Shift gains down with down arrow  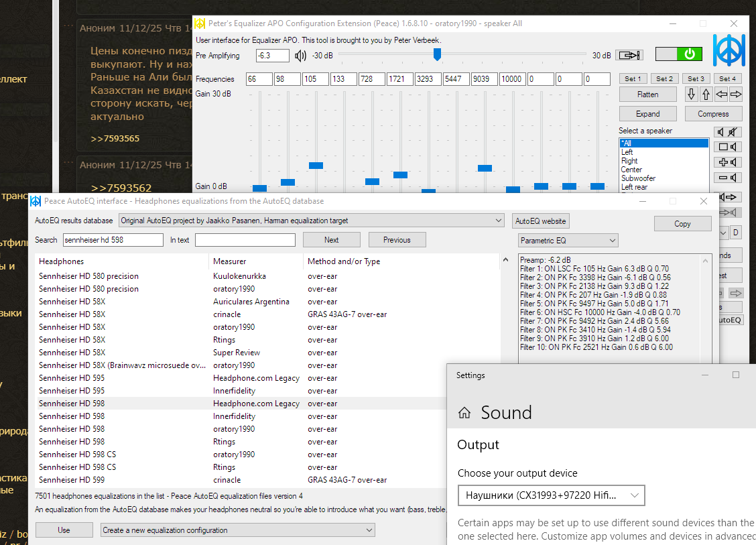point(692,95)
